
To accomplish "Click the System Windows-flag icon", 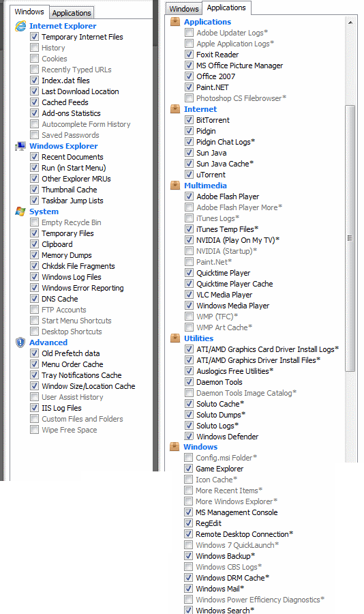I will (x=20, y=211).
